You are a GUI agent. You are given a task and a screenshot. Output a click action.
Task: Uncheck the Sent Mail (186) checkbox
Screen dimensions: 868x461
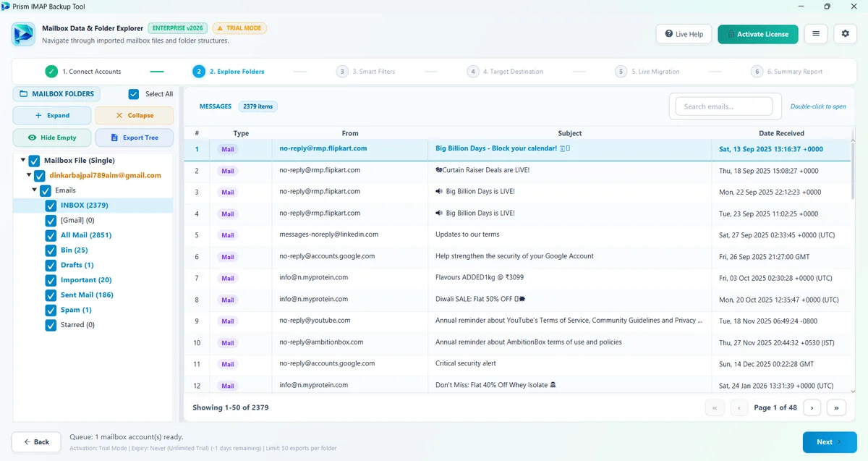[x=51, y=295]
